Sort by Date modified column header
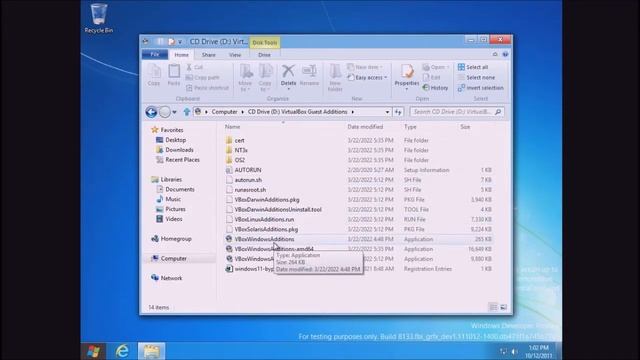This screenshot has width=640, height=360. tap(365, 127)
